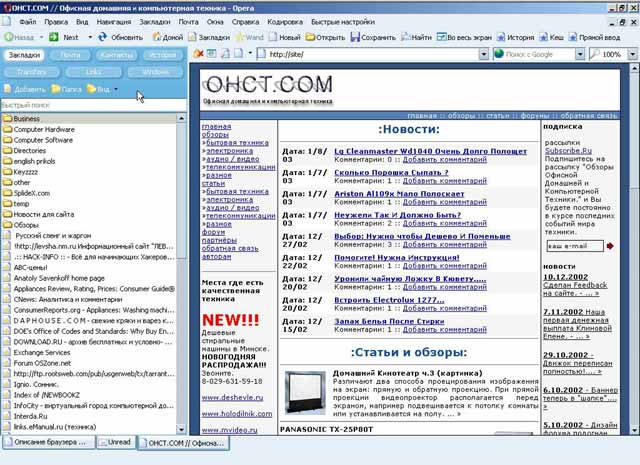Click форум link in left site menu

[213, 232]
